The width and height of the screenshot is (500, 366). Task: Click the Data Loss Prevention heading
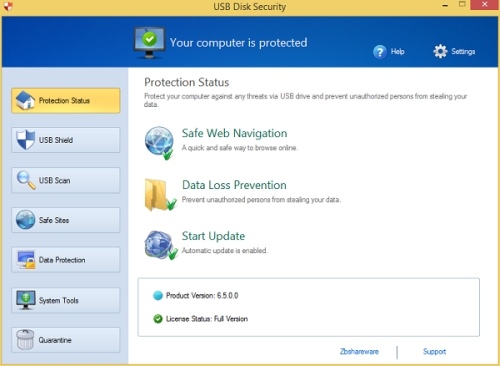point(234,185)
